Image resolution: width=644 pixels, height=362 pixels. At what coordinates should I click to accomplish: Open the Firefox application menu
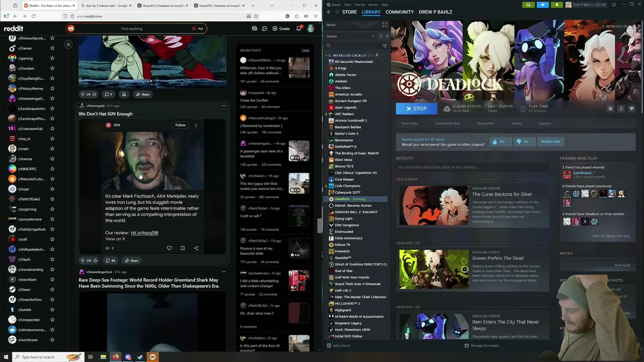click(x=316, y=16)
